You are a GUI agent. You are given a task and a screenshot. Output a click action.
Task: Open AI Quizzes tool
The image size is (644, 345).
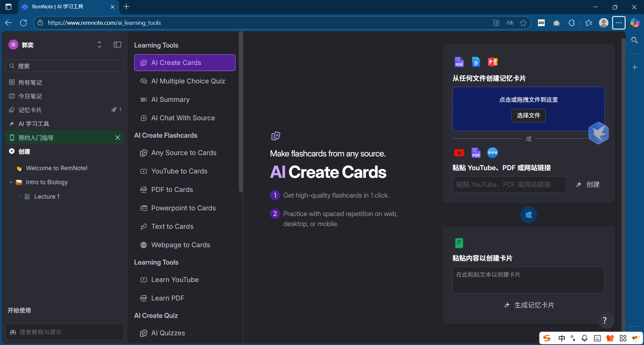pos(184,333)
